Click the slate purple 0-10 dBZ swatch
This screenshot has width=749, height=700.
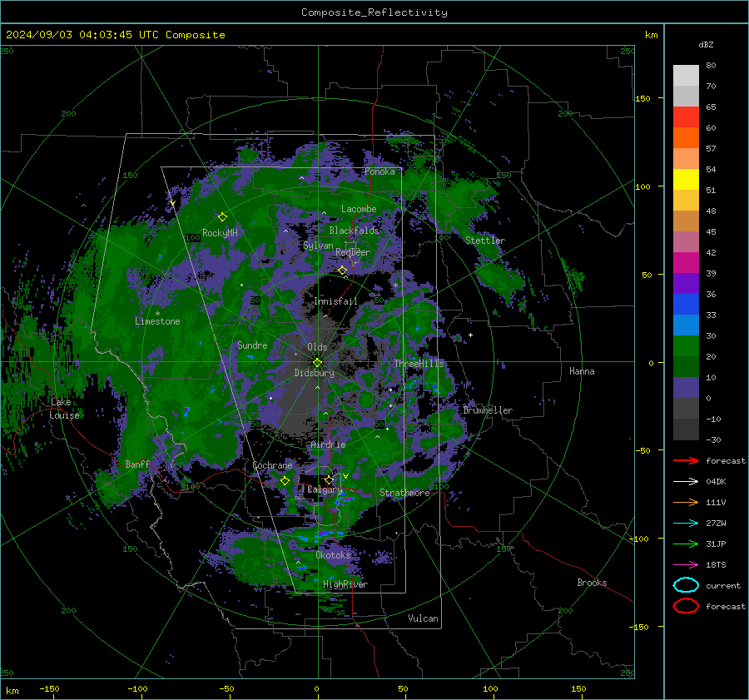(x=686, y=388)
